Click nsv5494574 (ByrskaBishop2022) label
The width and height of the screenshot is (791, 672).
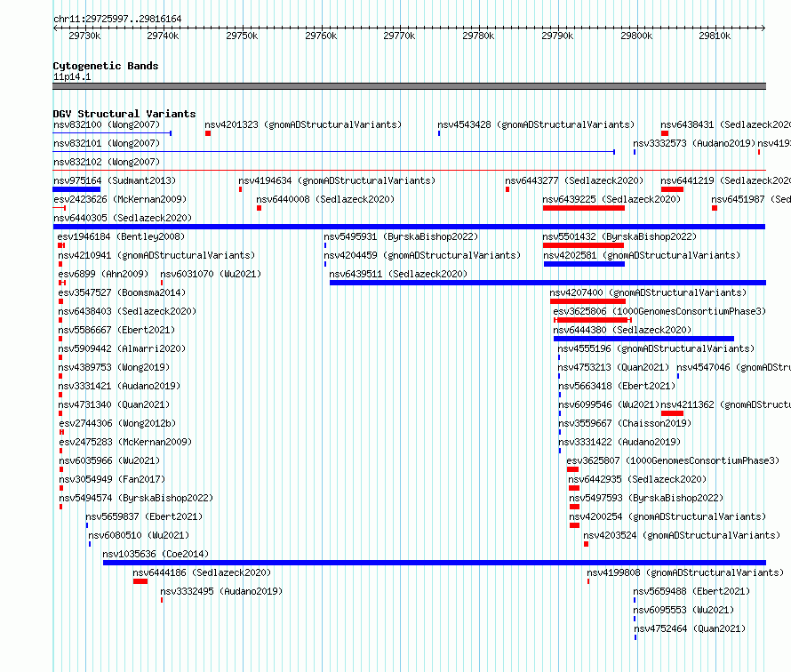coord(136,498)
